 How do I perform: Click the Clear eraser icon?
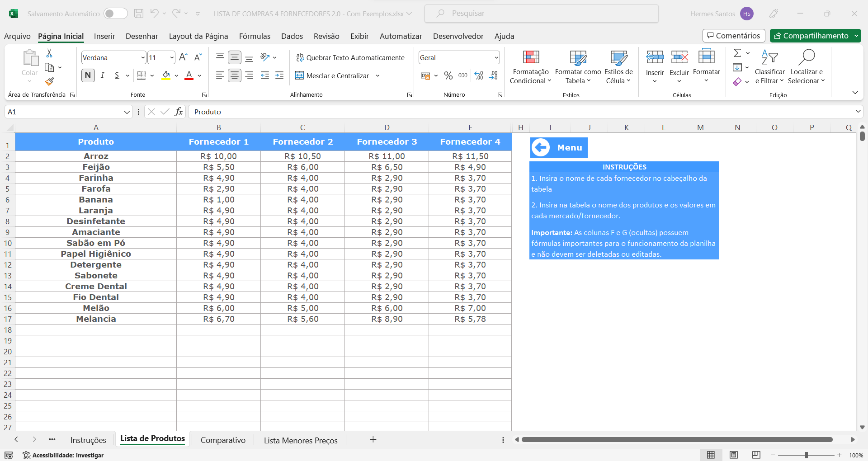(x=737, y=82)
